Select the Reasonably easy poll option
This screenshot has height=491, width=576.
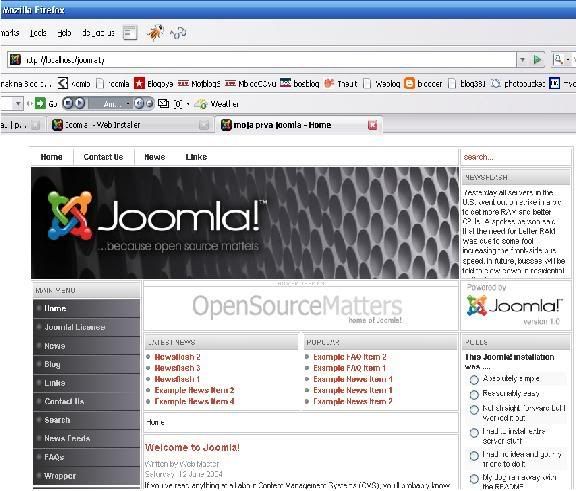tap(474, 394)
